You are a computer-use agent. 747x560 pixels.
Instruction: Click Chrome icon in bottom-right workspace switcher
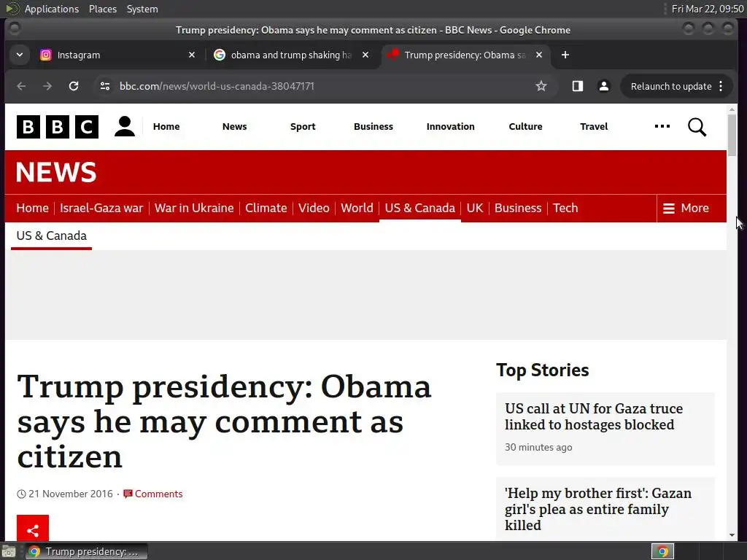click(x=662, y=551)
